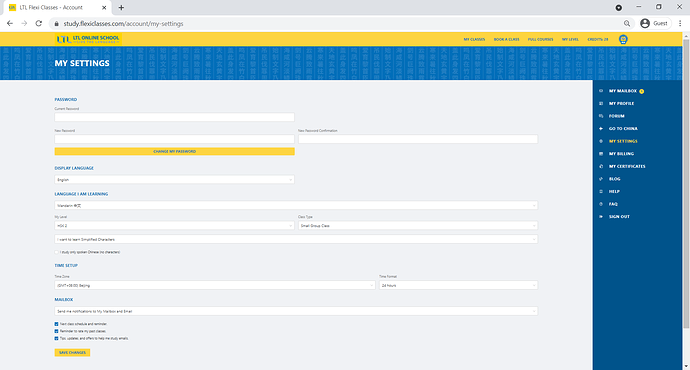Go to My Level in top menu
Viewport: 690px width, 370px height.
(x=570, y=40)
